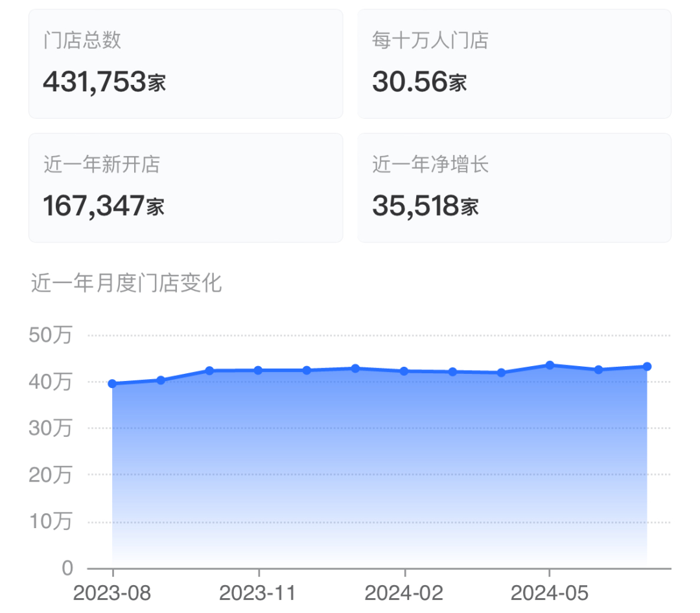Image resolution: width=700 pixels, height=613 pixels.
Task: Click the 50万 y-axis label
Action: (x=50, y=335)
